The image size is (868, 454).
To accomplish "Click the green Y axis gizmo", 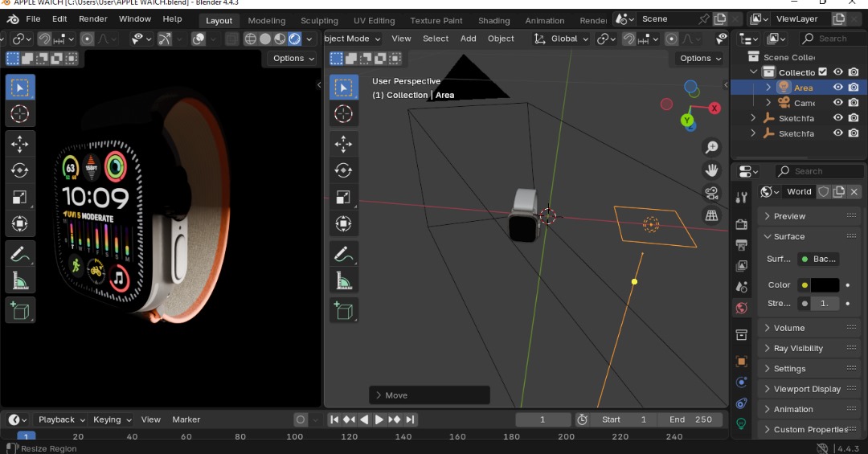I will coord(687,120).
